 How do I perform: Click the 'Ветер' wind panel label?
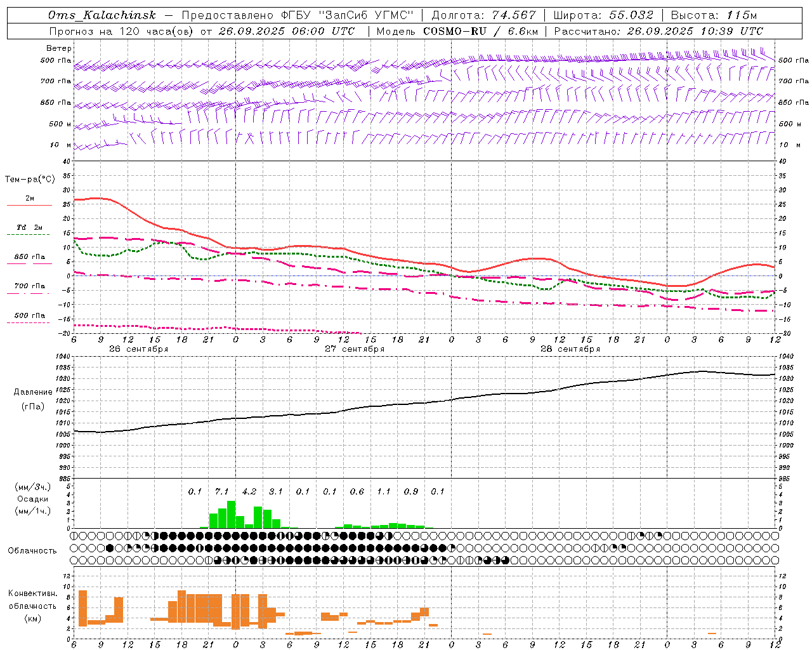(x=59, y=48)
